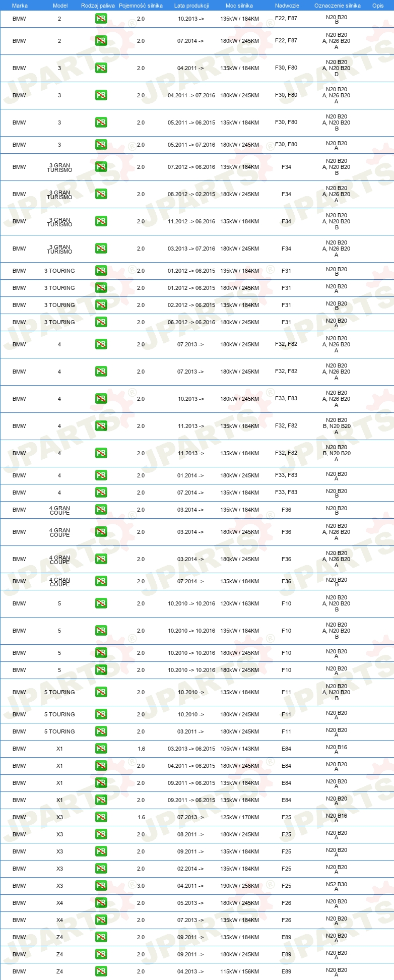Click the petrol icon in BMW 2 07.2014 row
This screenshot has width=394, height=980.
click(101, 41)
